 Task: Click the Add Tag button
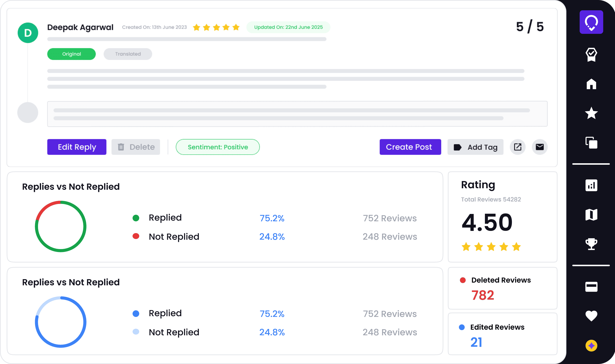[475, 147]
